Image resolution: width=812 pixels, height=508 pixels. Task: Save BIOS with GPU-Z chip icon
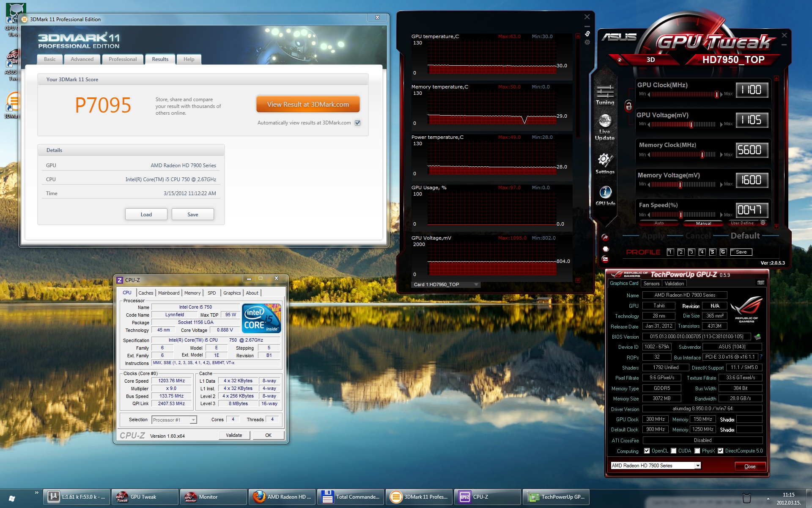[x=757, y=337]
